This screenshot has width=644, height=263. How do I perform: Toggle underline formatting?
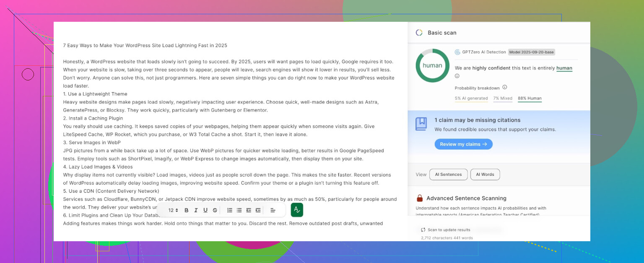(x=205, y=210)
